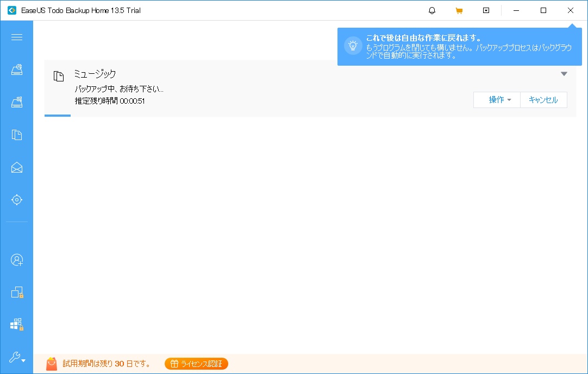Open the title bar dropdown menu icon
This screenshot has width=588, height=374.
pos(486,10)
